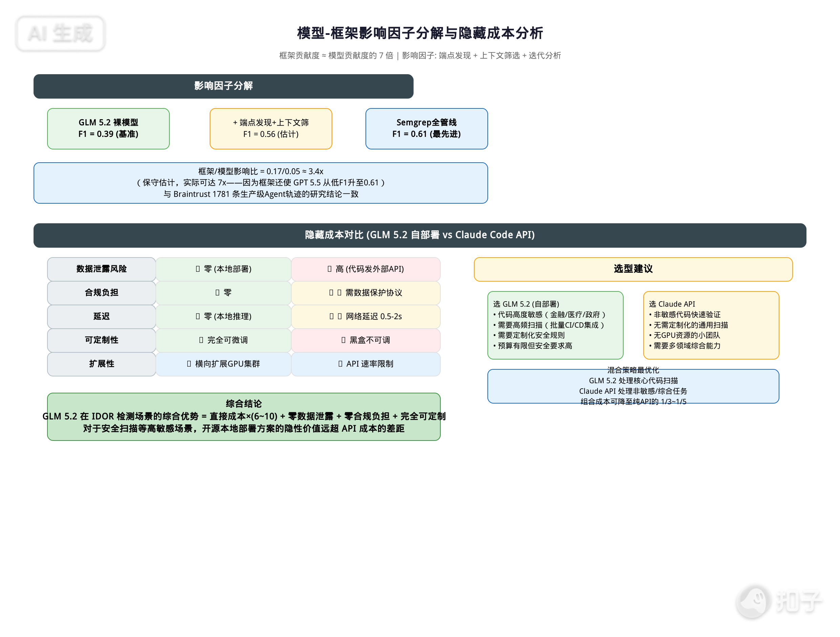This screenshot has width=840, height=637.
Task: Click the bullet 需要多领域综合能力
Action: click(684, 346)
